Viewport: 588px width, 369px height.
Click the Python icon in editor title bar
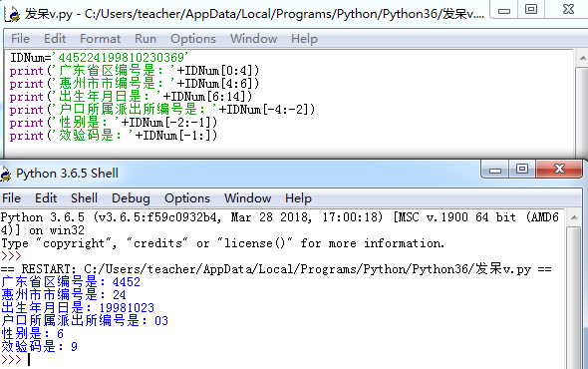12,14
